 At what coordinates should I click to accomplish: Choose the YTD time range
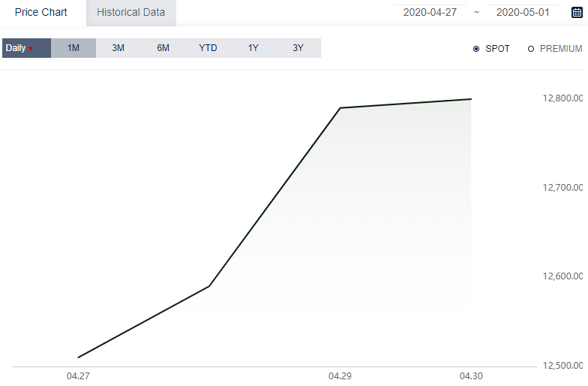coord(208,48)
